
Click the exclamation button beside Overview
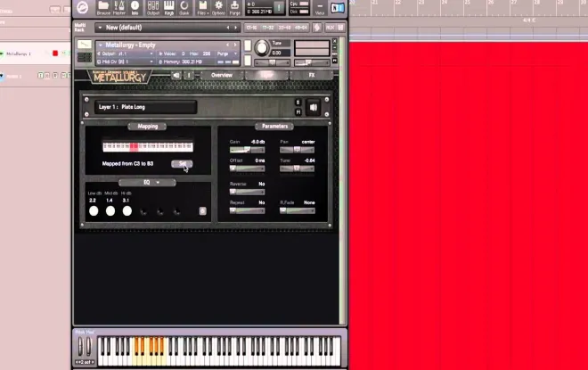coord(189,76)
